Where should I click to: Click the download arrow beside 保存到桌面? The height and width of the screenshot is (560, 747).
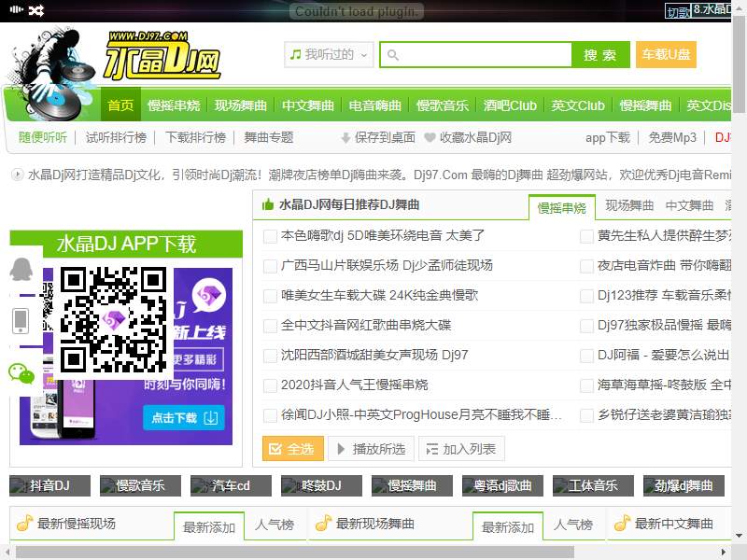click(x=345, y=138)
